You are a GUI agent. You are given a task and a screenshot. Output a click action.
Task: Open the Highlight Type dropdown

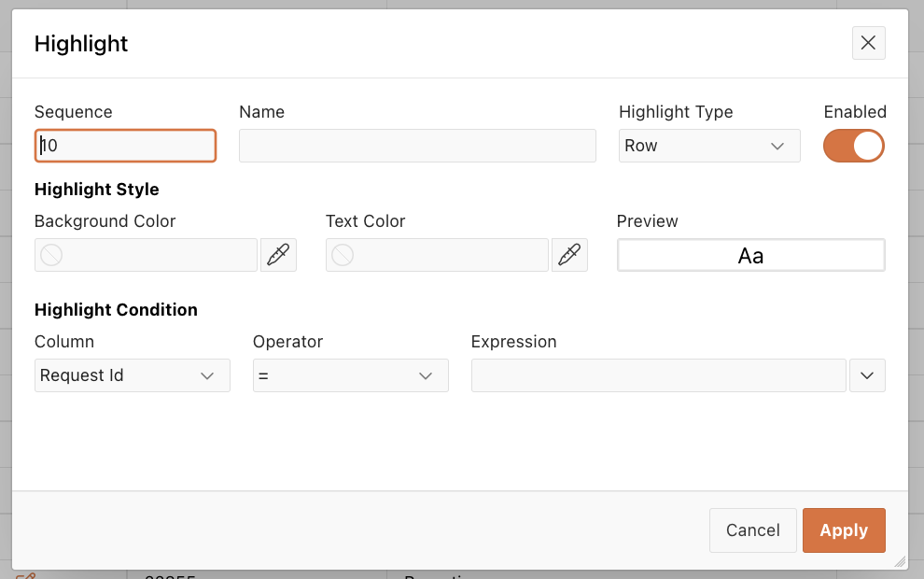pyautogui.click(x=709, y=146)
